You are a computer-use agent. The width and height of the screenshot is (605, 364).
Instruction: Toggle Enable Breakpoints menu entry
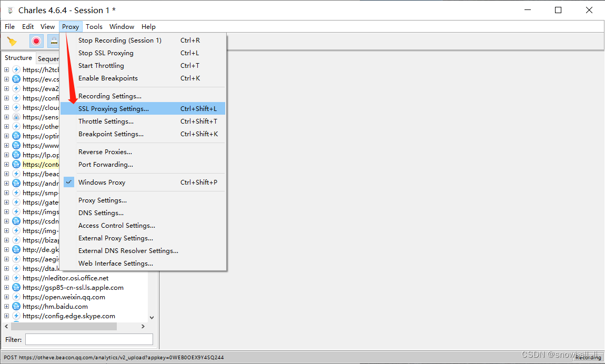pos(143,78)
